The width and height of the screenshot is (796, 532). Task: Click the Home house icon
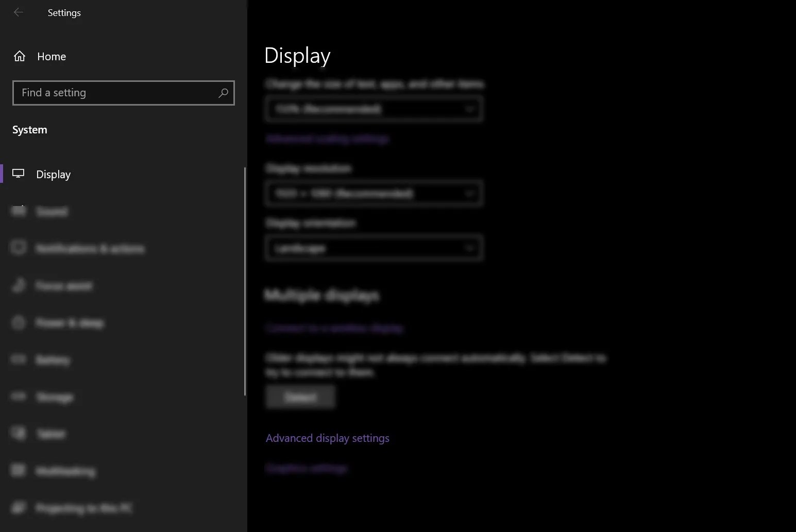(20, 56)
